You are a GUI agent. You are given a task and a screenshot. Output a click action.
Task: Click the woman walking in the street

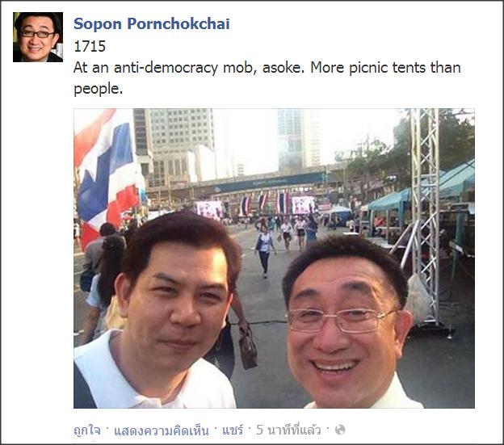265,250
